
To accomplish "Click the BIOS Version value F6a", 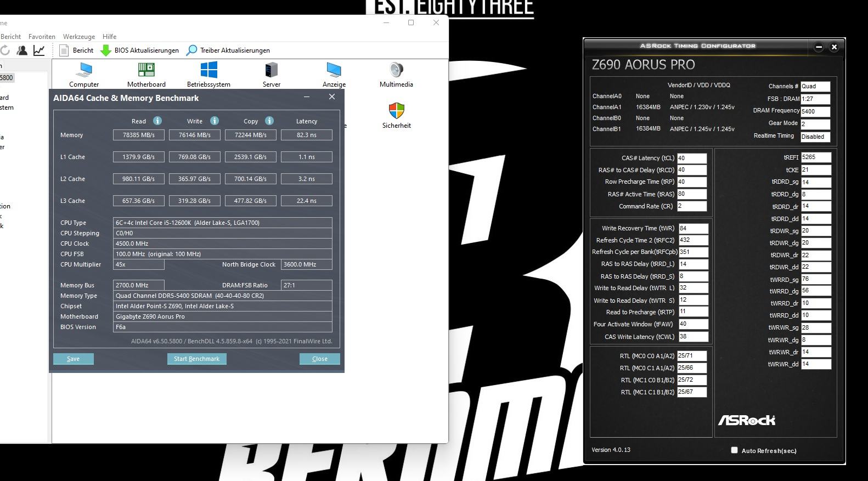I will click(x=222, y=327).
